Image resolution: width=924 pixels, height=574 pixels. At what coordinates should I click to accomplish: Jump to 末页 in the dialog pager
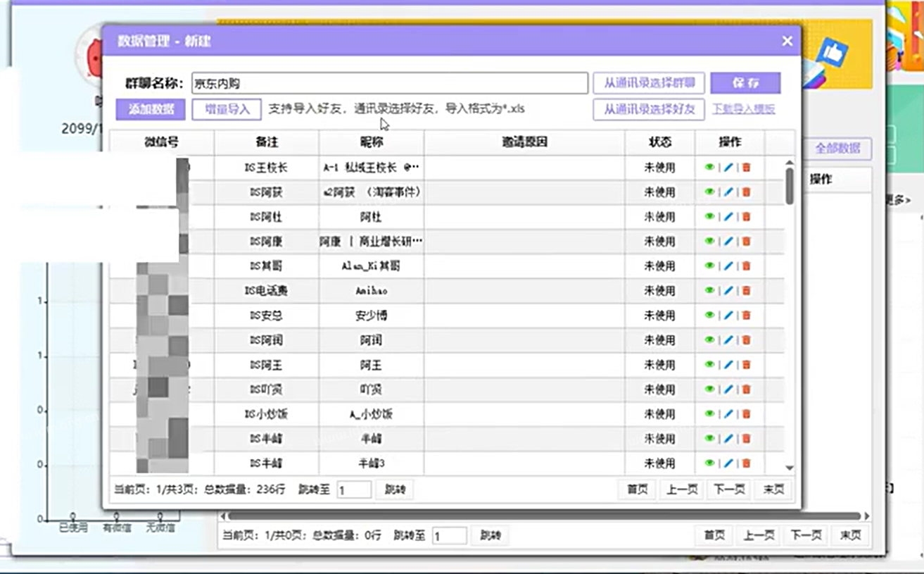coord(773,489)
